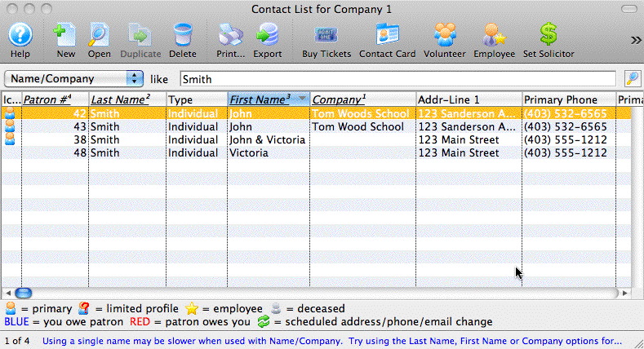Viewport: 644px width, 349px height.
Task: Click the Type column header
Action: pos(197,99)
